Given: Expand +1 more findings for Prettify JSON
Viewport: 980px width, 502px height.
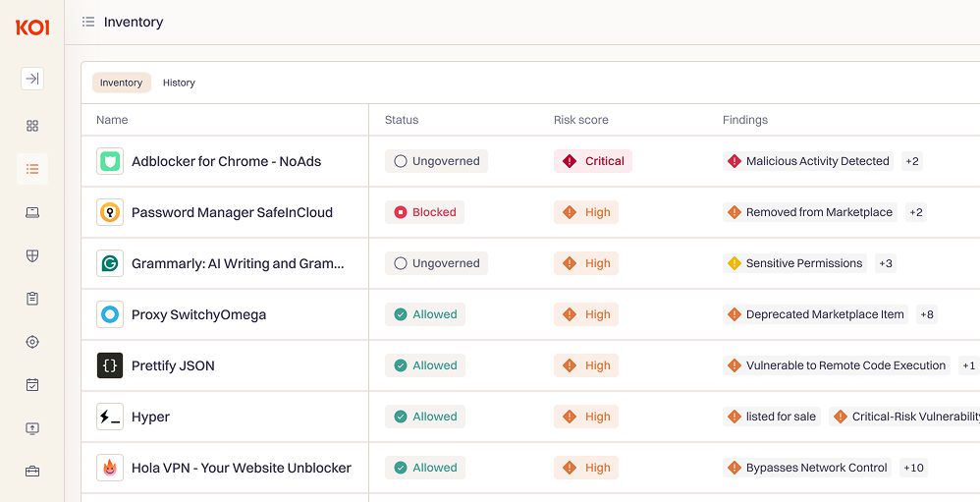Looking at the screenshot, I should pyautogui.click(x=969, y=365).
